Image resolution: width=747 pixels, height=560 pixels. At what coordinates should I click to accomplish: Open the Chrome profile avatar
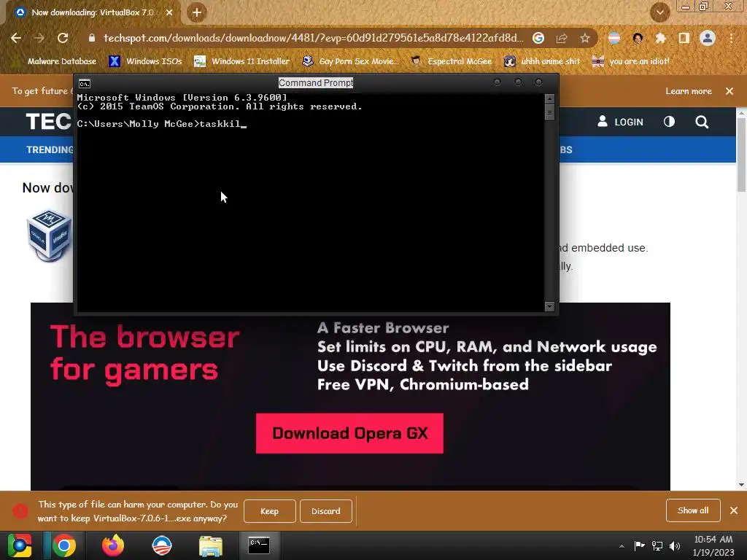[708, 38]
